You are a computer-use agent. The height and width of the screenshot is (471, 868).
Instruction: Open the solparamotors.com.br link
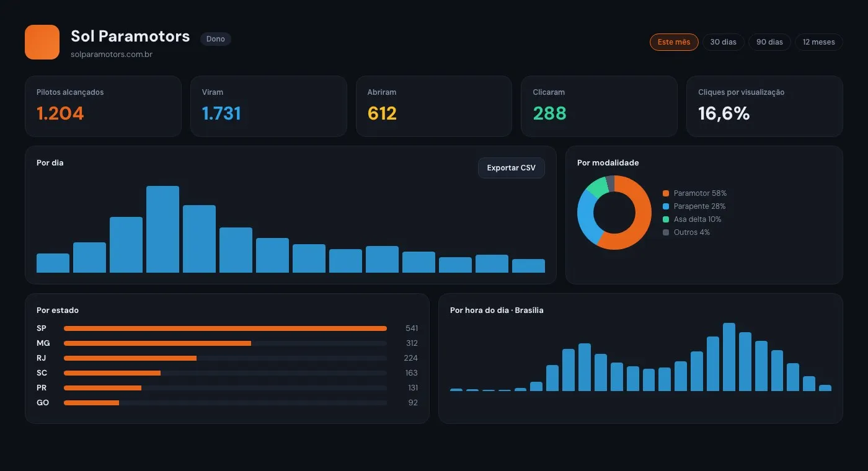coord(112,55)
